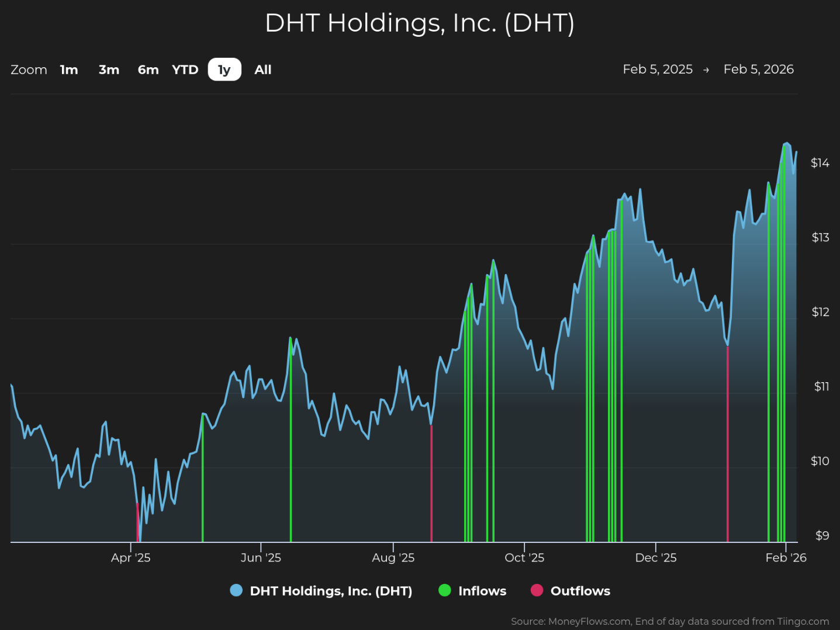The image size is (840, 630).
Task: Toggle the DHT Holdings price series legend
Action: point(322,591)
